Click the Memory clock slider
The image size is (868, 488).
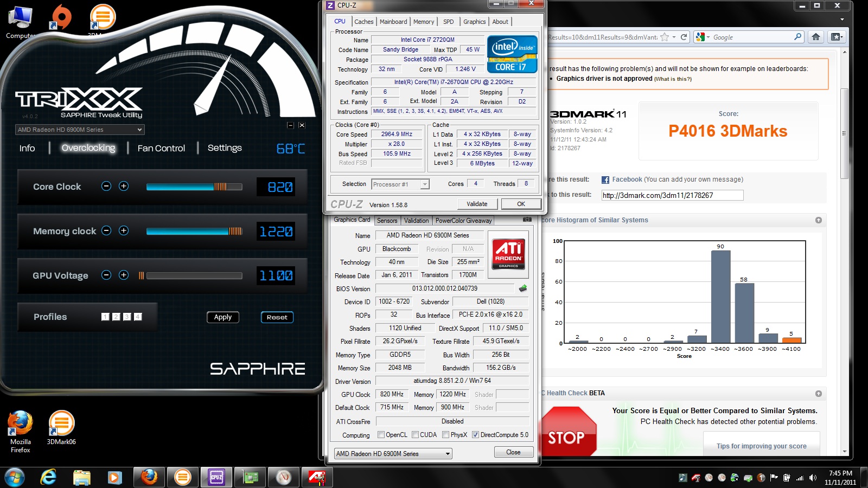(x=194, y=231)
